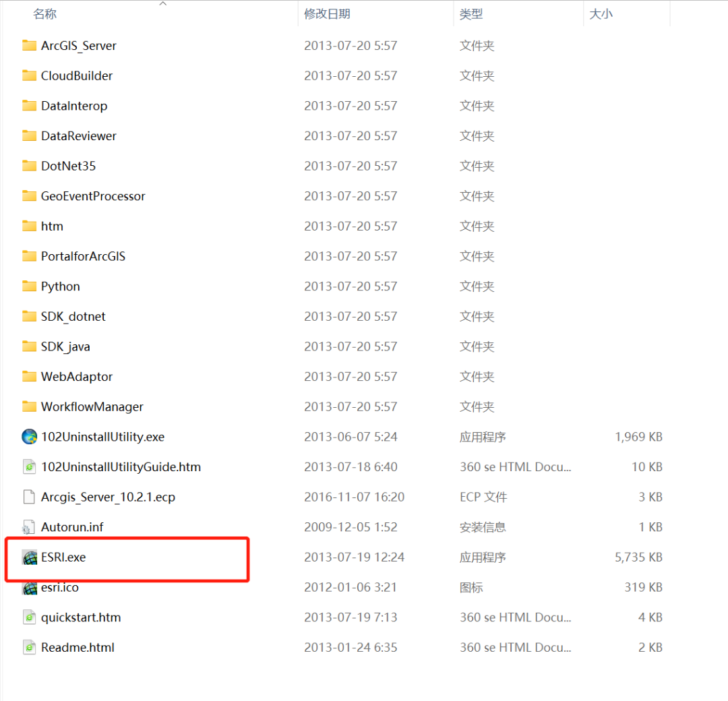This screenshot has width=728, height=701.
Task: Select the GeoEventProcessor folder icon
Action: [29, 196]
